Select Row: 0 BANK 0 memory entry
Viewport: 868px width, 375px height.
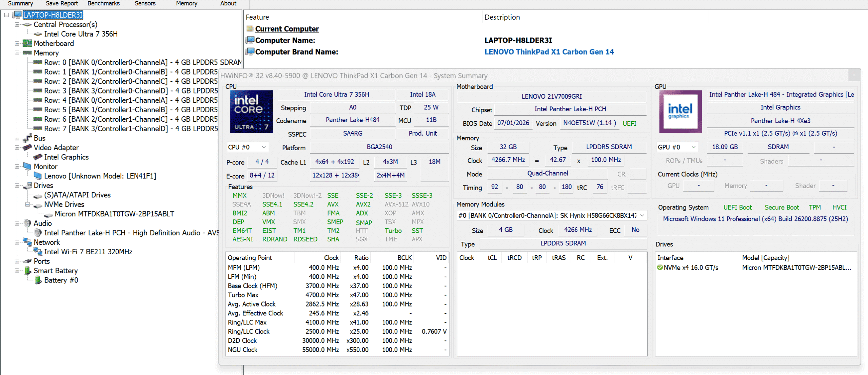(x=143, y=62)
